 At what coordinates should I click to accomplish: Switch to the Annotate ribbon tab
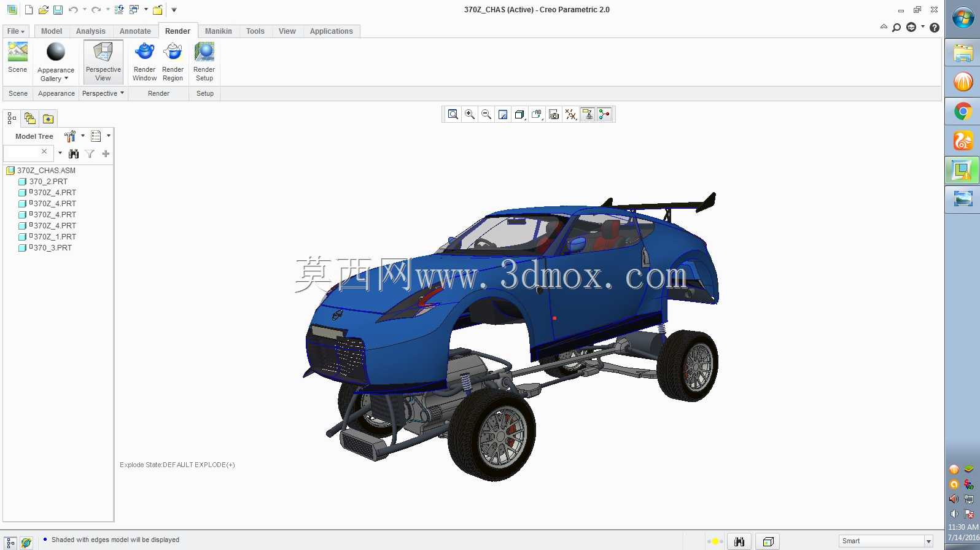pyautogui.click(x=135, y=31)
